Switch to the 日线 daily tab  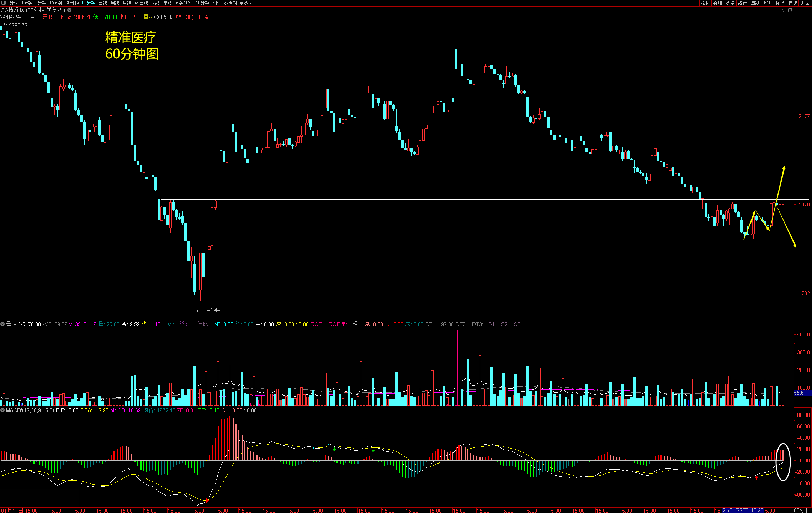pyautogui.click(x=103, y=3)
